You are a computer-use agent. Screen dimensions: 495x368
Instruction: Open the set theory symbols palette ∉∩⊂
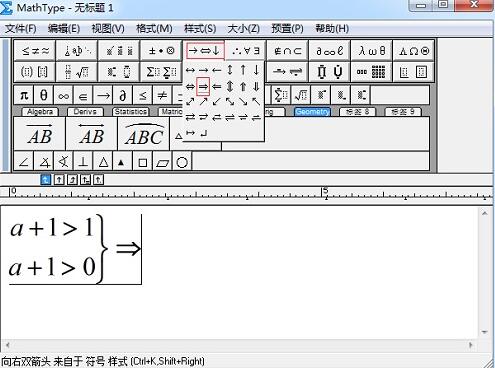[x=288, y=51]
